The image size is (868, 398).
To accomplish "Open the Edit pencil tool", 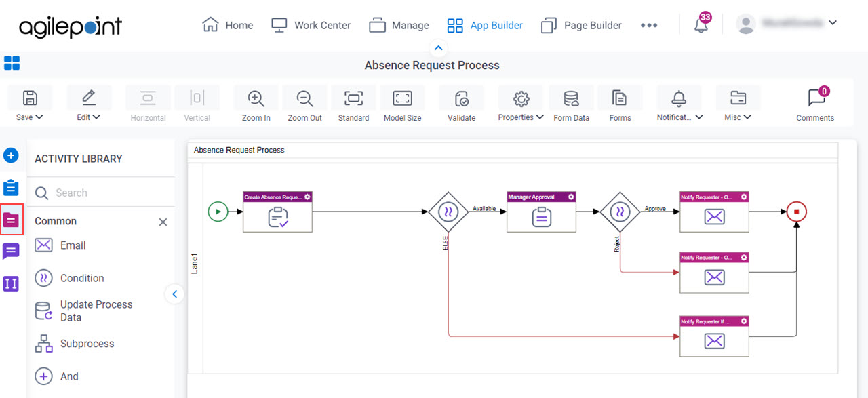I will tap(88, 98).
